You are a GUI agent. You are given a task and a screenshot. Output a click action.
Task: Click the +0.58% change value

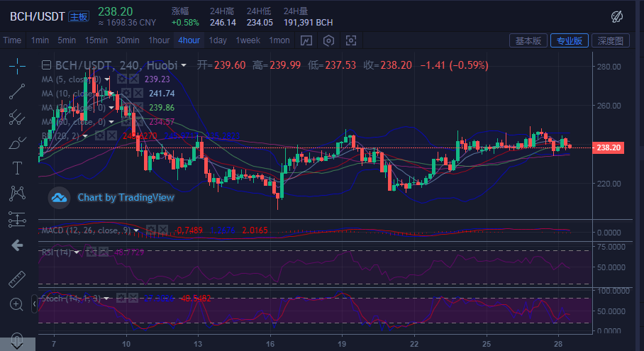tap(185, 23)
